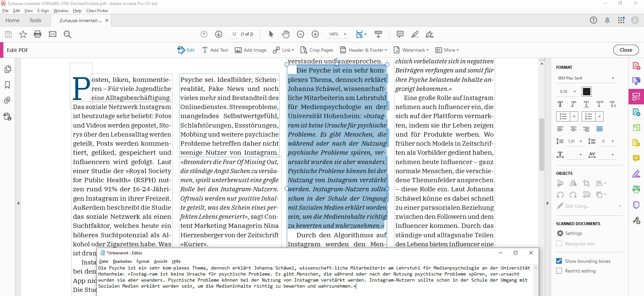
Task: Activate the Hand pan tool
Action: 286,34
